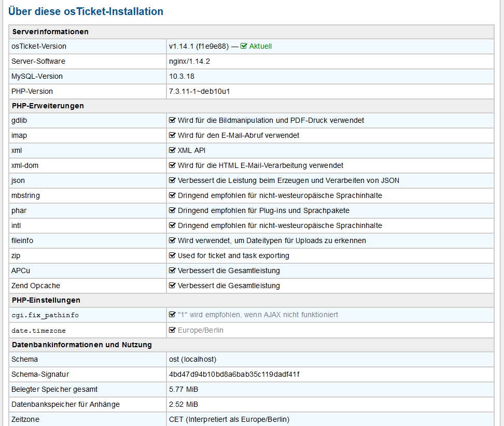Click the AJAX recommendation text
This screenshot has width=504, height=426.
click(x=258, y=315)
